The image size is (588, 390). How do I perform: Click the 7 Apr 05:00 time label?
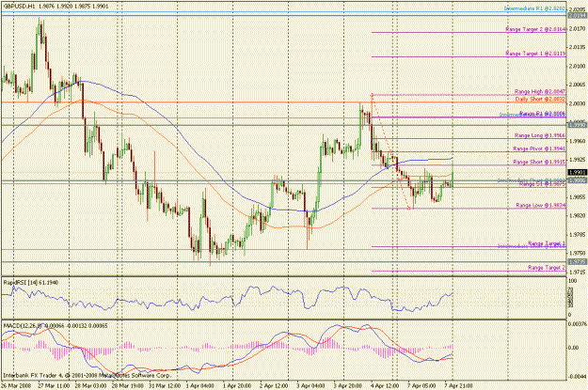point(421,385)
